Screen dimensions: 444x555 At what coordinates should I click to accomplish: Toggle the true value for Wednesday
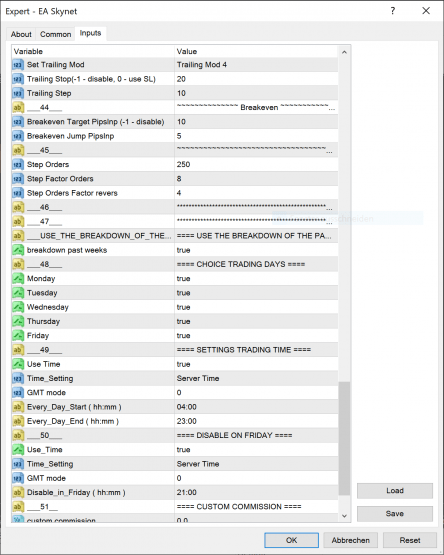click(x=256, y=307)
